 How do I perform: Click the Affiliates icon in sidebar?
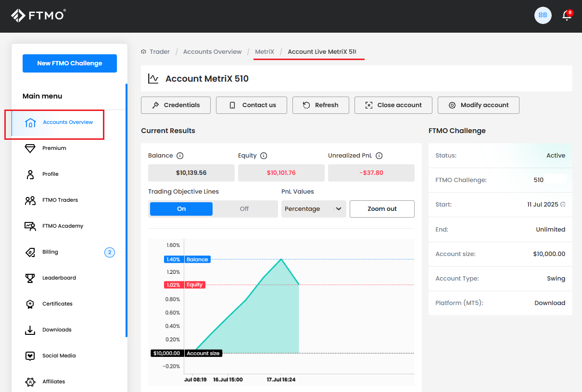tap(30, 382)
